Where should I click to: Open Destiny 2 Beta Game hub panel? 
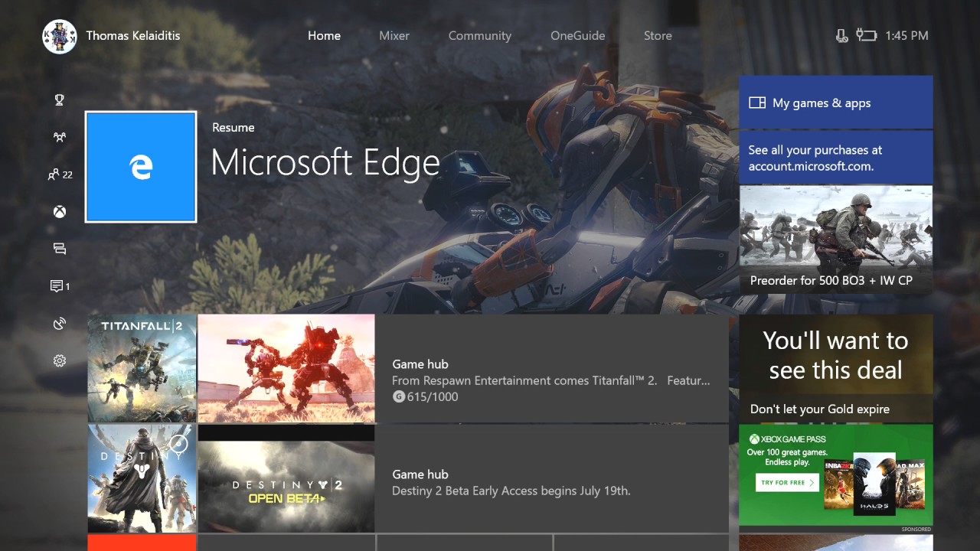pyautogui.click(x=552, y=478)
